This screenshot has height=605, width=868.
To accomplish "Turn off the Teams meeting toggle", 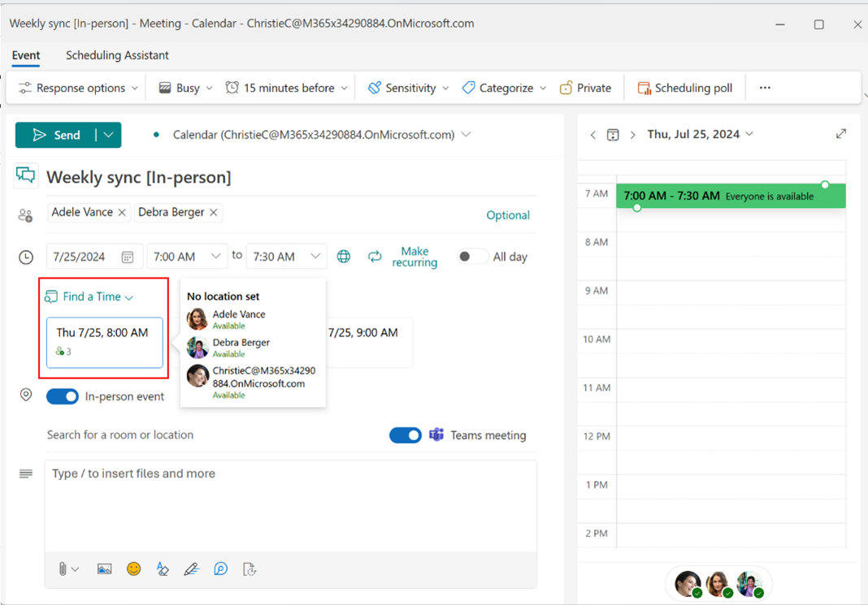I will pos(405,435).
